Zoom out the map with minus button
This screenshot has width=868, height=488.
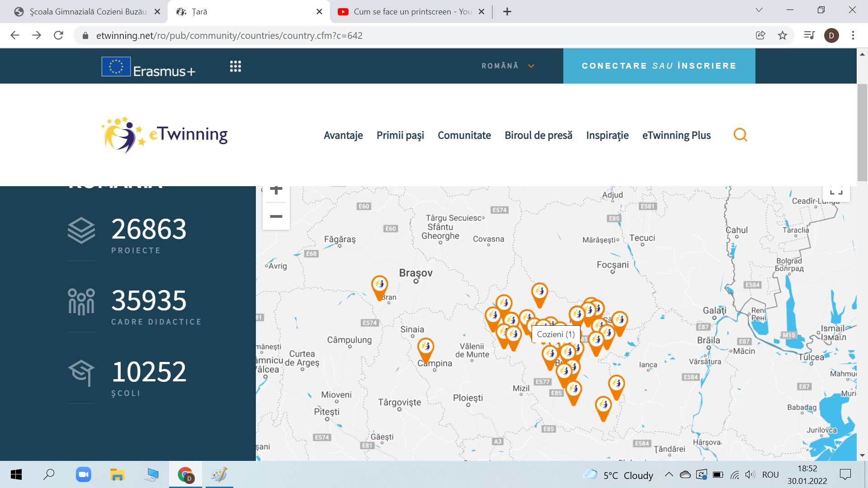click(276, 216)
